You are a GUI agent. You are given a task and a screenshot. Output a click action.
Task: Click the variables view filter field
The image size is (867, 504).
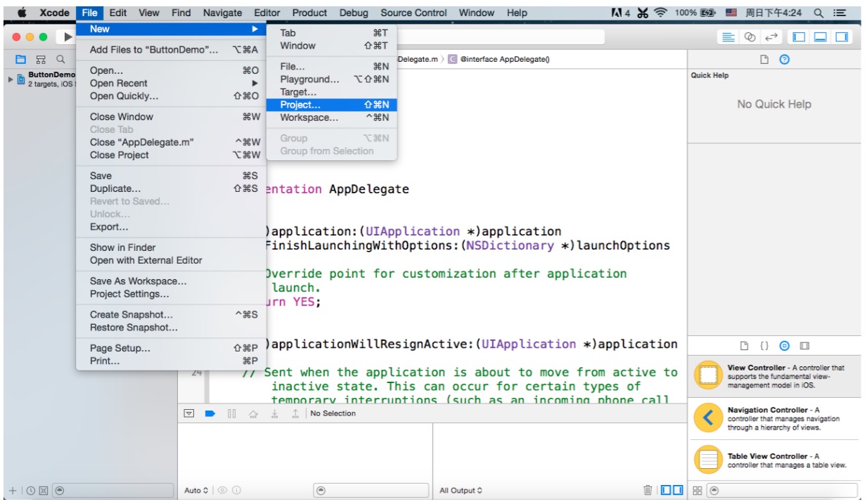[369, 491]
